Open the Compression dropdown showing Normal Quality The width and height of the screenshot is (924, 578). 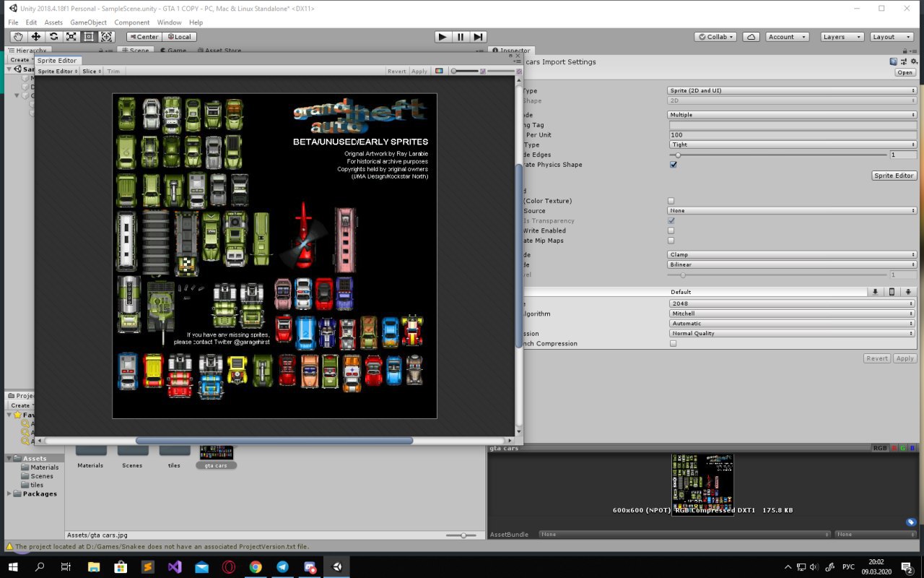pyautogui.click(x=793, y=334)
